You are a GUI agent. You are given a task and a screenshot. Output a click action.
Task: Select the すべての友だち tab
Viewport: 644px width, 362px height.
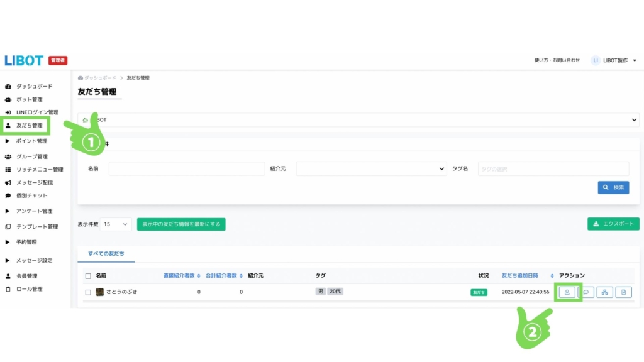[x=106, y=253]
